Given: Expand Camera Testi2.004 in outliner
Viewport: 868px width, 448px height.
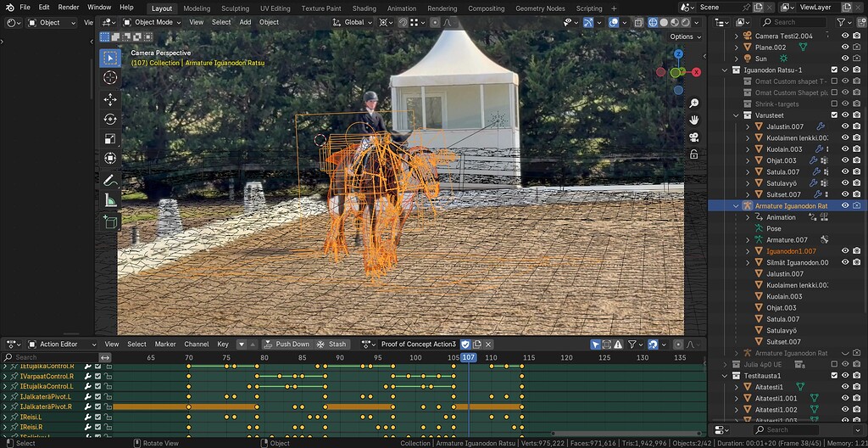Looking at the screenshot, I should pos(737,36).
